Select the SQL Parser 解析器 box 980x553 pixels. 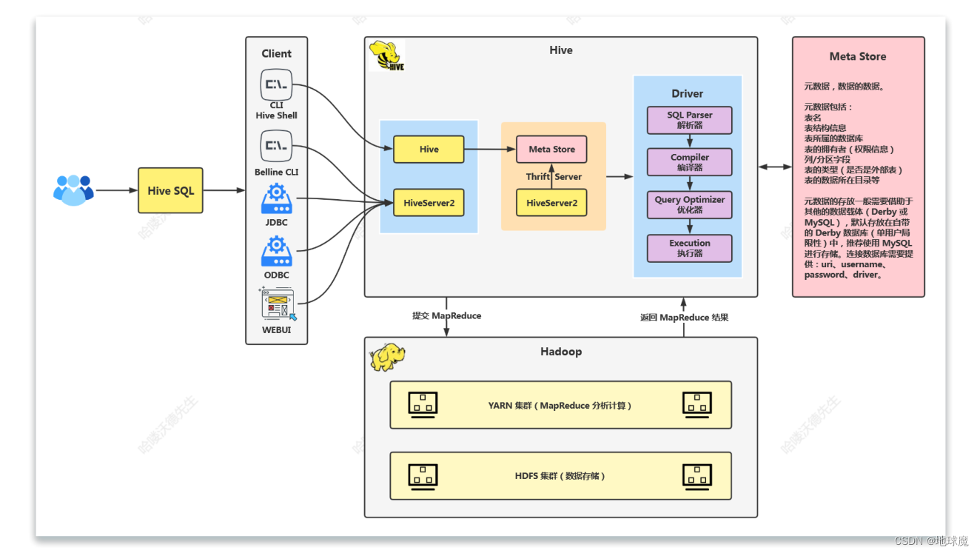690,120
